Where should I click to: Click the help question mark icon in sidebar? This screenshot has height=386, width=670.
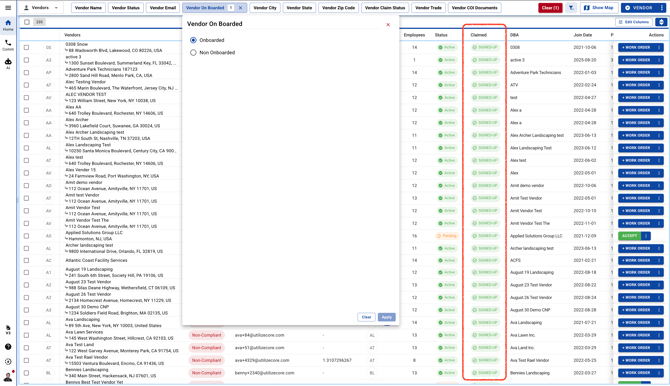coord(8,347)
